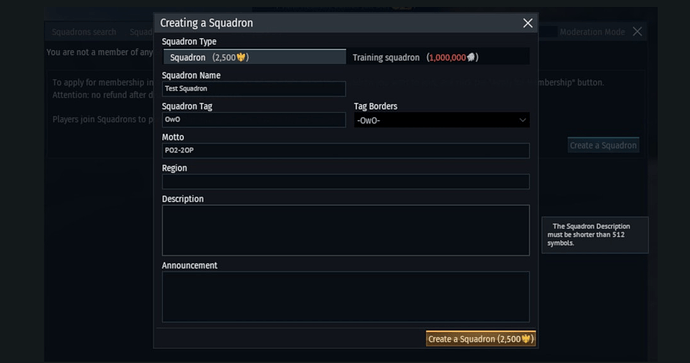The height and width of the screenshot is (363, 690).
Task: Click the Motto text field
Action: coord(345,150)
